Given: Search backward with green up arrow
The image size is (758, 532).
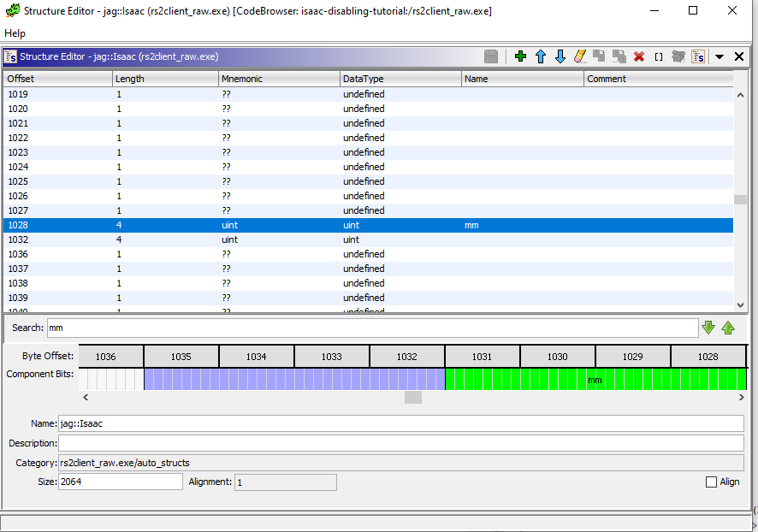Looking at the screenshot, I should (728, 328).
